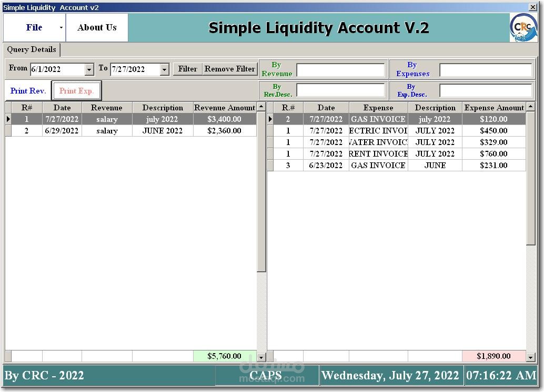This screenshot has height=392, width=544.
Task: Open the To date dropdown
Action: coord(164,69)
